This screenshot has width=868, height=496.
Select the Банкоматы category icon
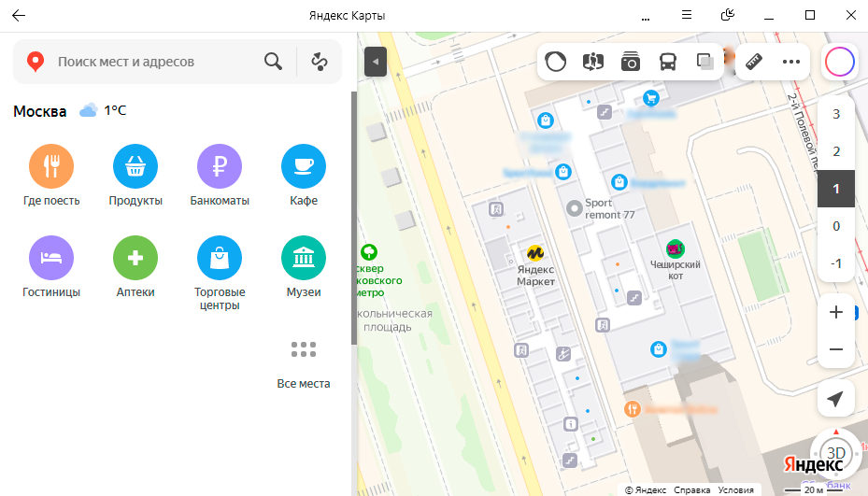[220, 167]
